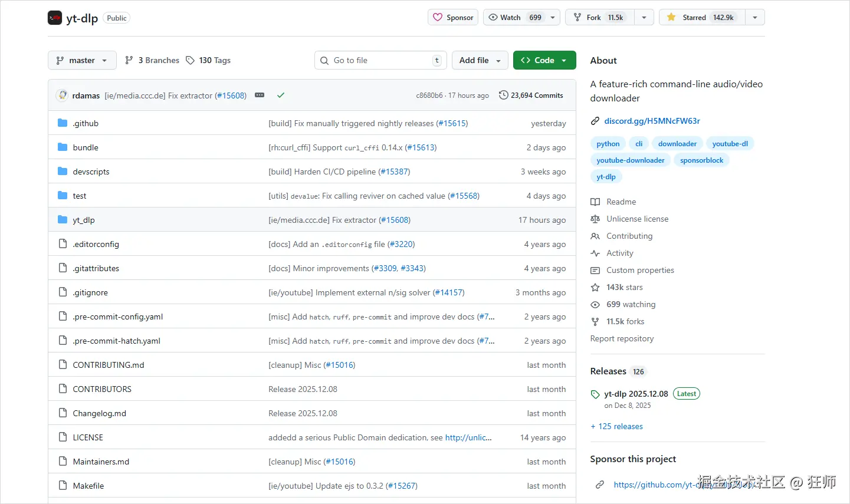850x504 pixels.
Task: Click the Watch button with eye icon
Action: point(515,17)
